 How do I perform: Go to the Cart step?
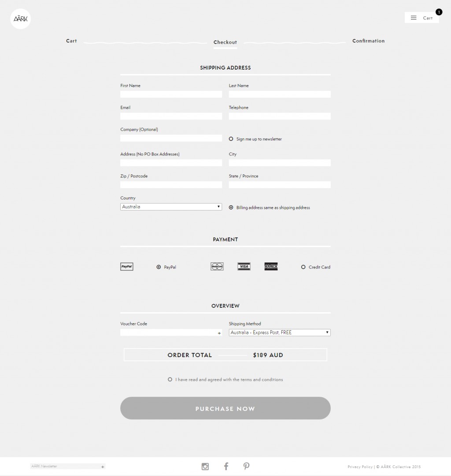point(71,41)
